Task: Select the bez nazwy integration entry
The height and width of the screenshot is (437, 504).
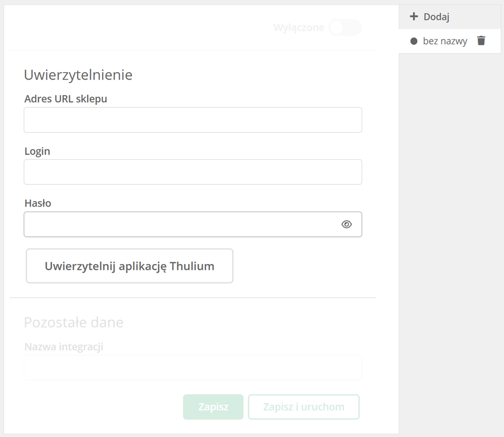Action: (445, 41)
